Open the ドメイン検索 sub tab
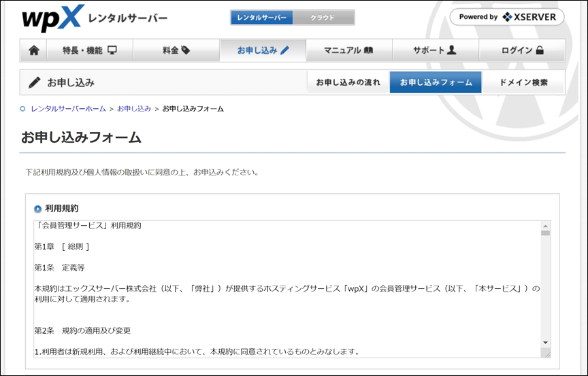The height and width of the screenshot is (376, 588). coord(523,82)
